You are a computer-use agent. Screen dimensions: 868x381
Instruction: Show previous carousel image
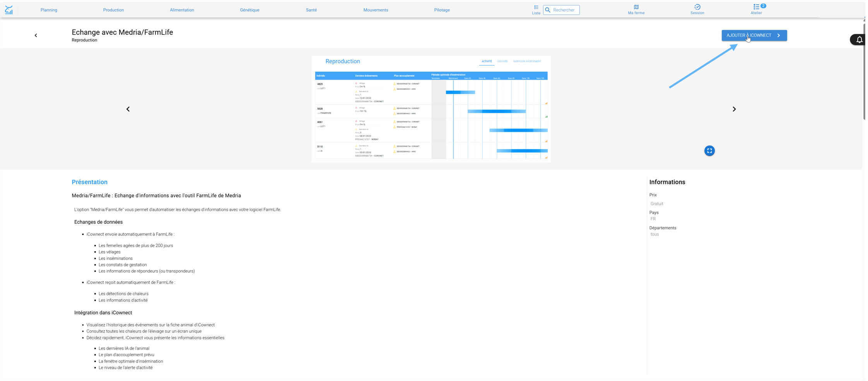128,109
